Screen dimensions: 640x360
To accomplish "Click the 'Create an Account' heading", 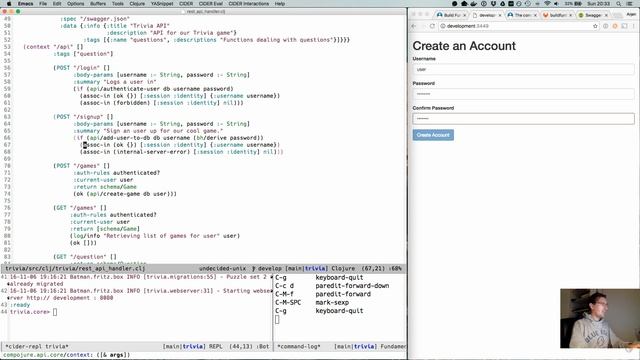I will [x=464, y=46].
